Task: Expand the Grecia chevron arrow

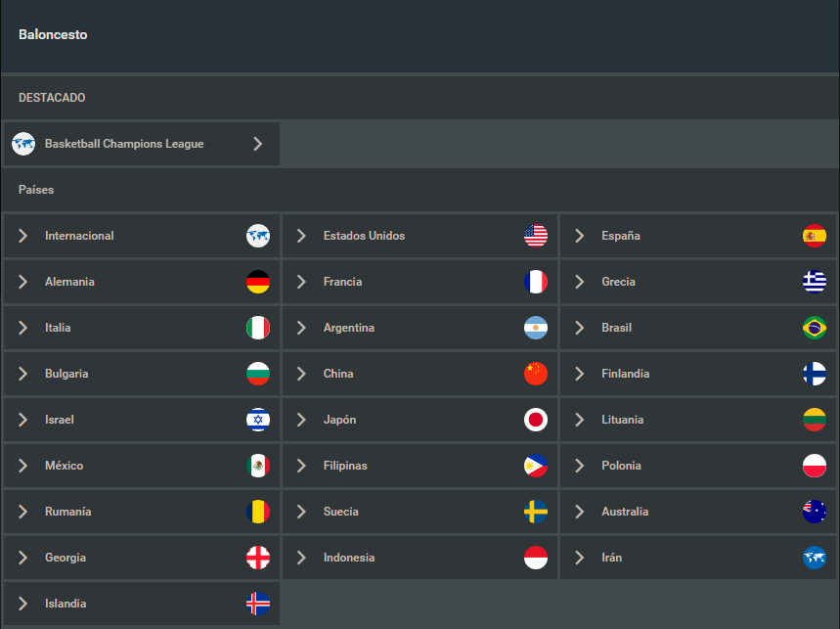Action: pos(580,282)
